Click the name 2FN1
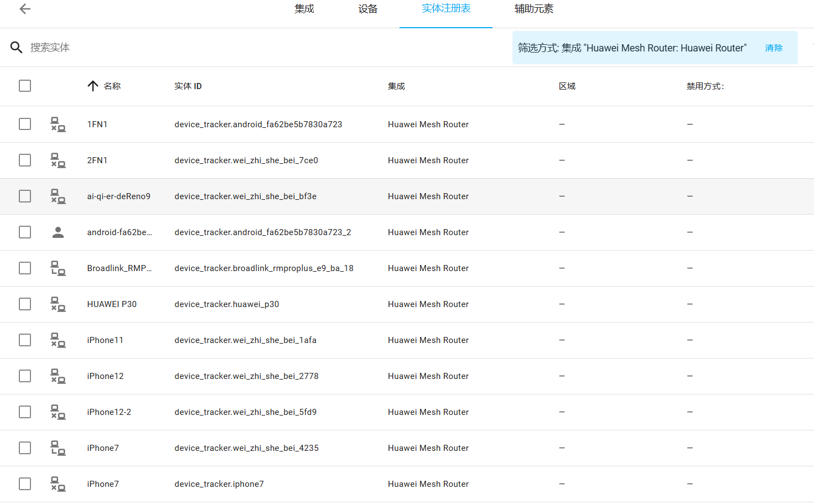 [97, 160]
